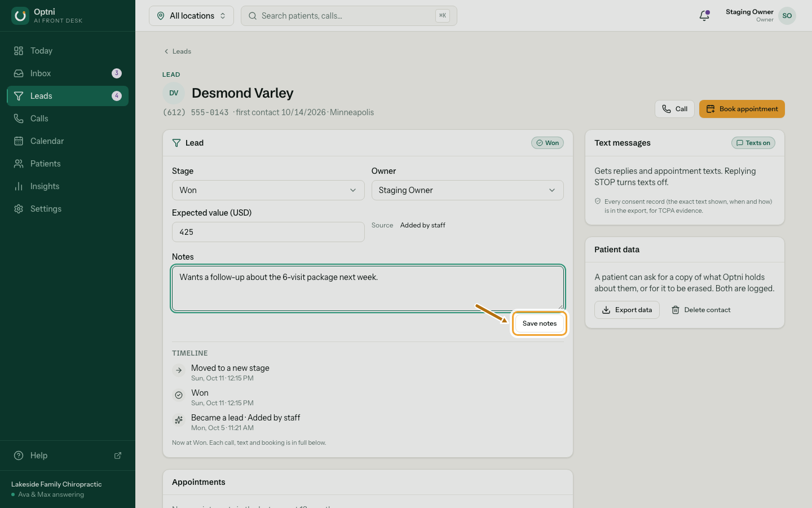
Task: Click the Insights bar chart icon
Action: coord(19,186)
